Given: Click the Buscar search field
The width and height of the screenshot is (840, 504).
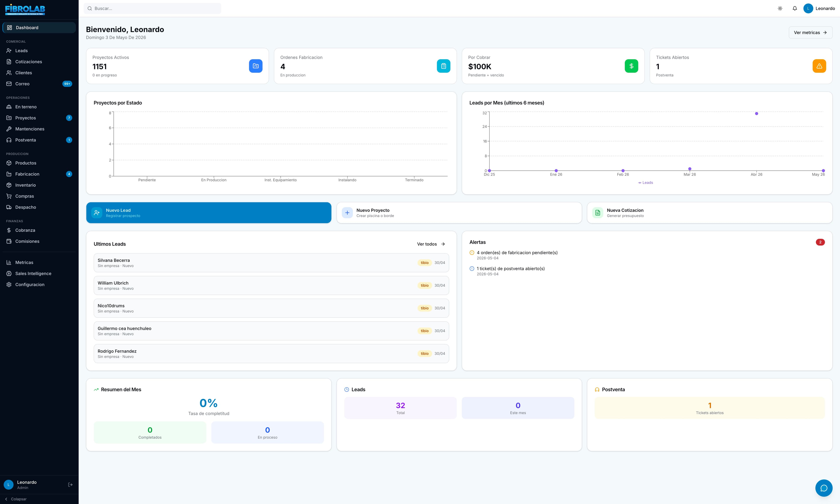Looking at the screenshot, I should point(152,9).
